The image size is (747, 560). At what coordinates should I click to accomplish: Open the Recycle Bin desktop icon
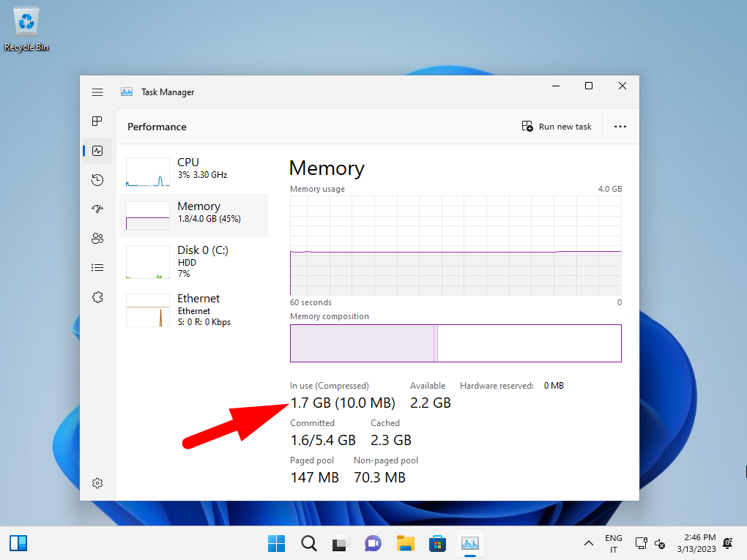[26, 29]
